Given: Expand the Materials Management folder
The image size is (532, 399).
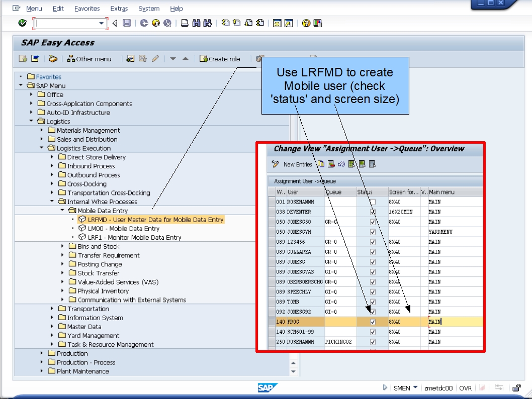Looking at the screenshot, I should point(42,130).
